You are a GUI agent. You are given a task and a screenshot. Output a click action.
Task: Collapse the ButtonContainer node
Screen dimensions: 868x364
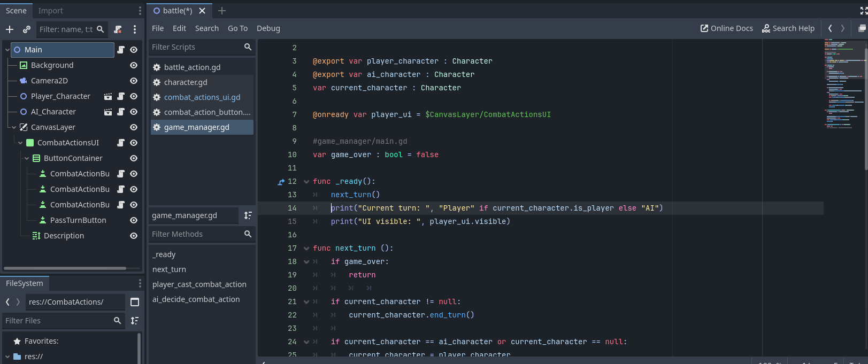coord(27,158)
